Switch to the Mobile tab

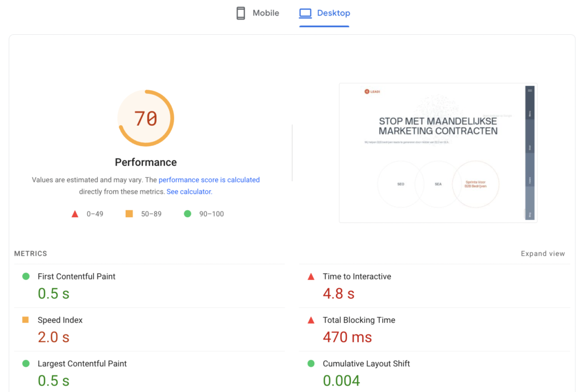tap(258, 13)
